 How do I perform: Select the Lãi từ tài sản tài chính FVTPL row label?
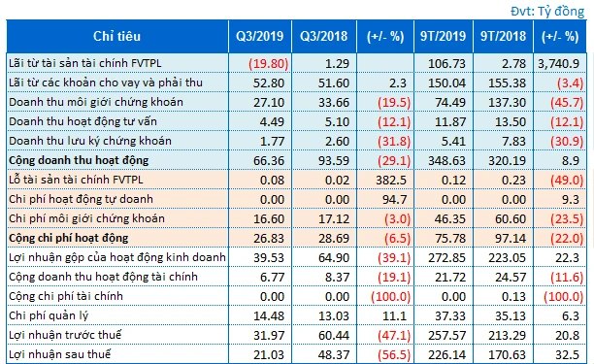pos(85,63)
